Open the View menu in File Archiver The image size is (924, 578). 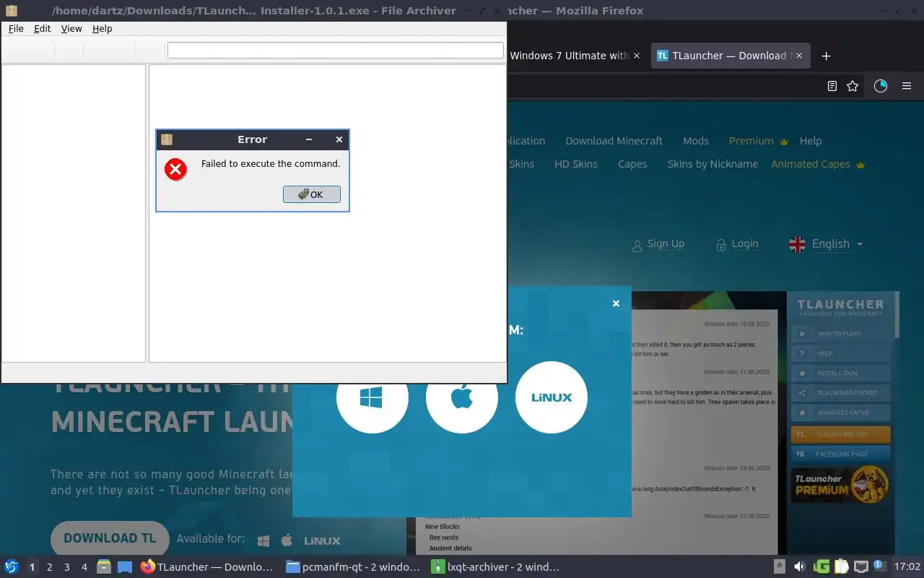click(71, 28)
